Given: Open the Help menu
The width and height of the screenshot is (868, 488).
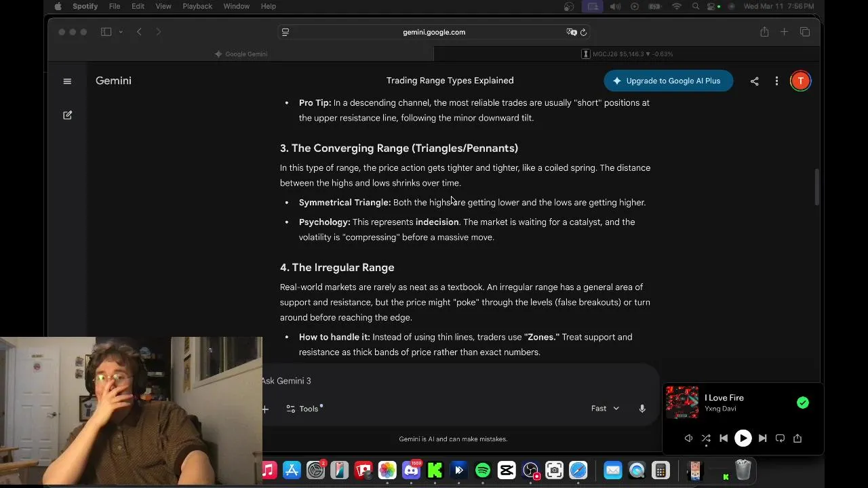Looking at the screenshot, I should click(269, 6).
